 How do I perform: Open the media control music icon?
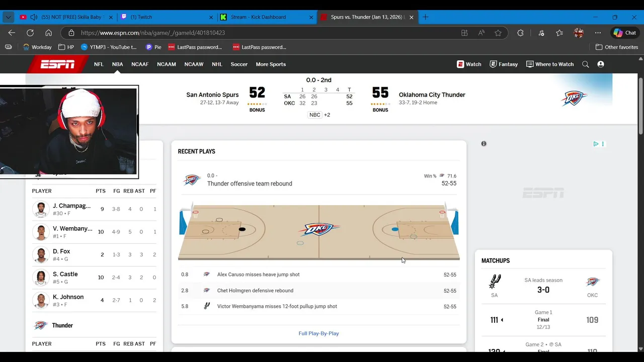(x=541, y=33)
